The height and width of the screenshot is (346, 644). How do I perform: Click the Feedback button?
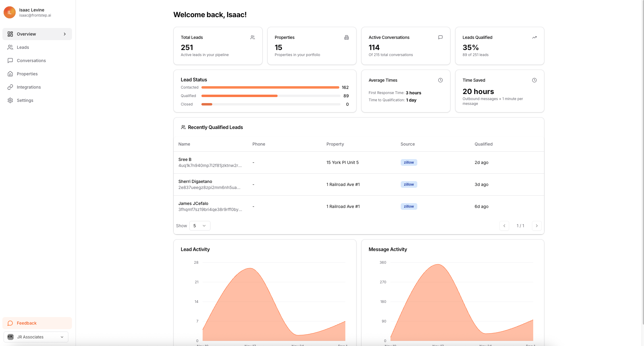[x=27, y=323]
